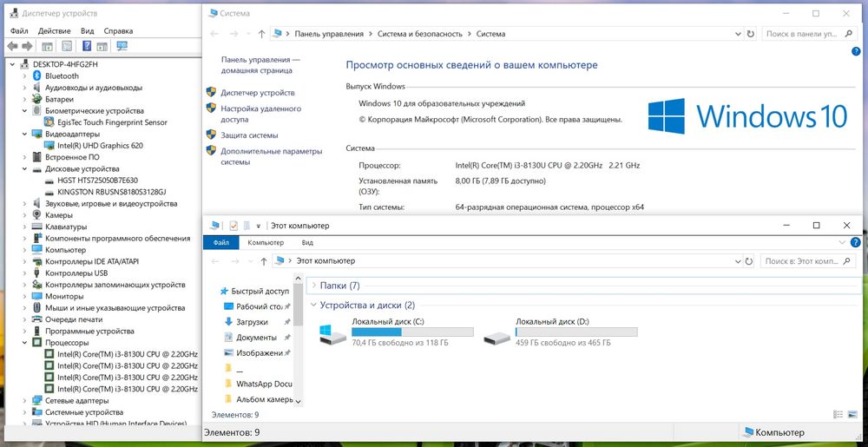Image resolution: width=868 pixels, height=447 pixels.
Task: Open the Файл menu in Device Manager
Action: pyautogui.click(x=19, y=31)
